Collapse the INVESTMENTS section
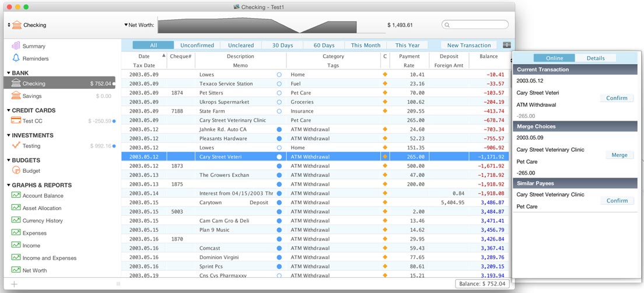This screenshot has width=644, height=293. (x=9, y=135)
